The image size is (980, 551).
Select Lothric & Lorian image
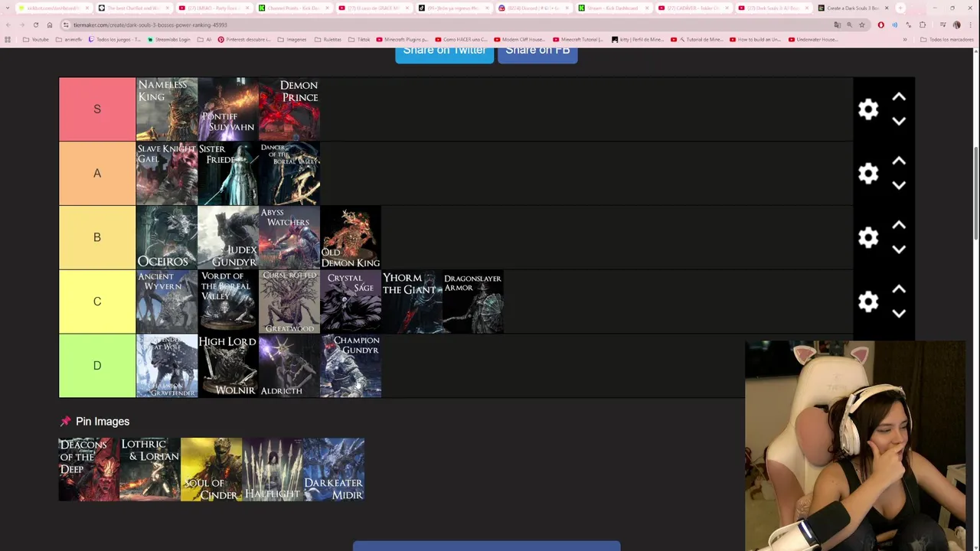(x=150, y=469)
